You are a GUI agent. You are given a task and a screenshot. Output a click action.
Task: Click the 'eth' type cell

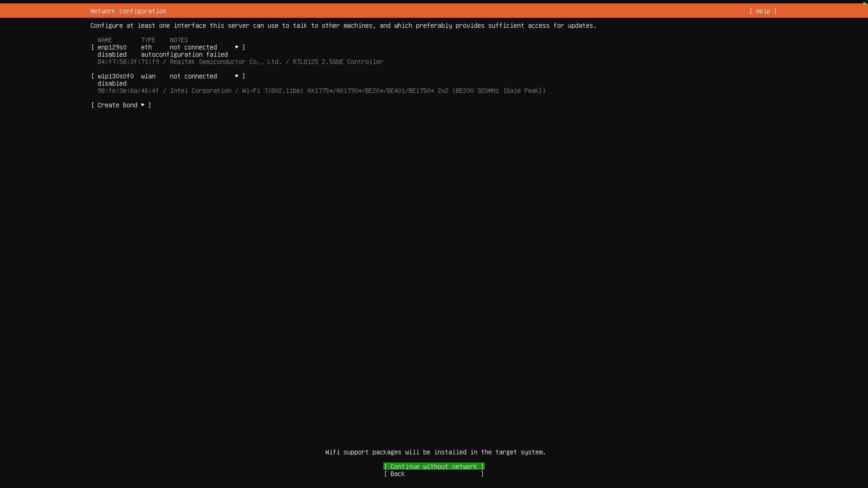[x=146, y=47]
